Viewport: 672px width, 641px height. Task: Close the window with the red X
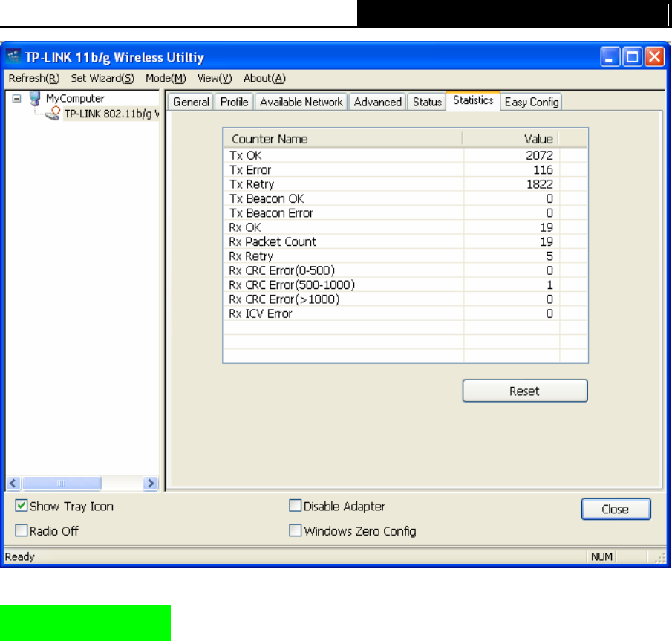pyautogui.click(x=654, y=56)
